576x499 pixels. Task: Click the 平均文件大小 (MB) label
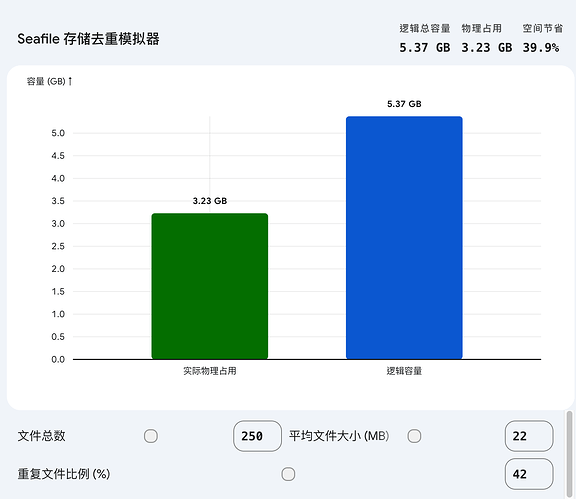point(339,436)
